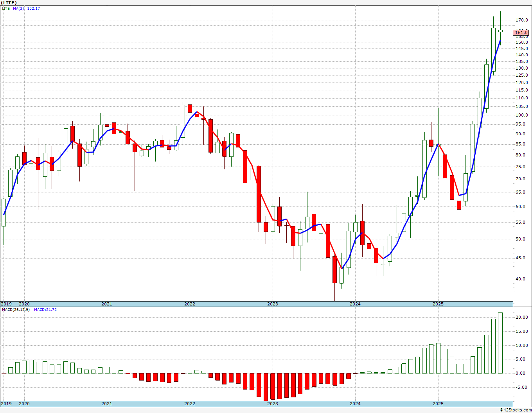Click the 110.0 price axis label
The width and height of the screenshot is (532, 413).
point(521,98)
